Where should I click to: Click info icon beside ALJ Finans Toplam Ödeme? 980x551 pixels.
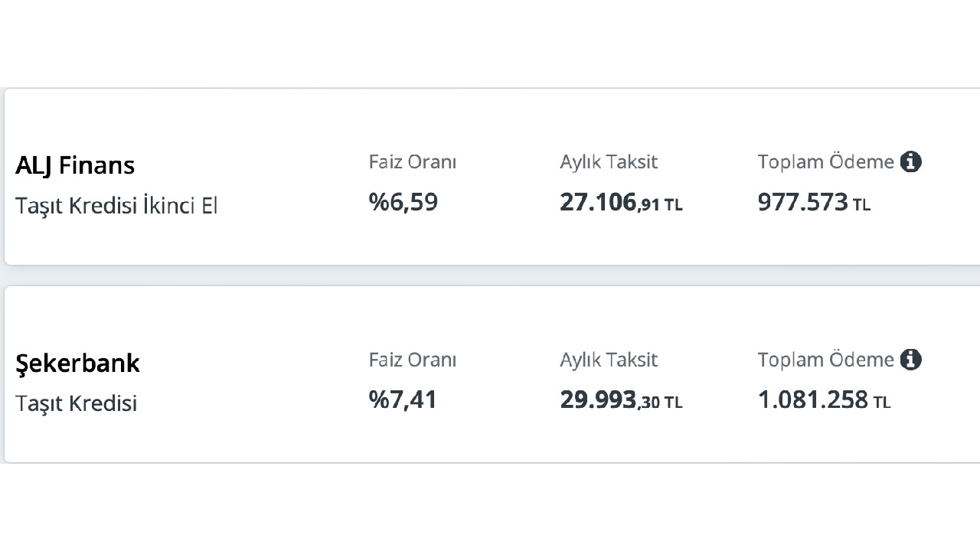[x=910, y=161]
